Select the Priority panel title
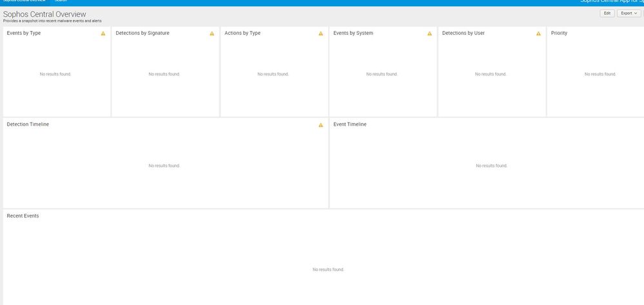The width and height of the screenshot is (644, 305). [559, 34]
